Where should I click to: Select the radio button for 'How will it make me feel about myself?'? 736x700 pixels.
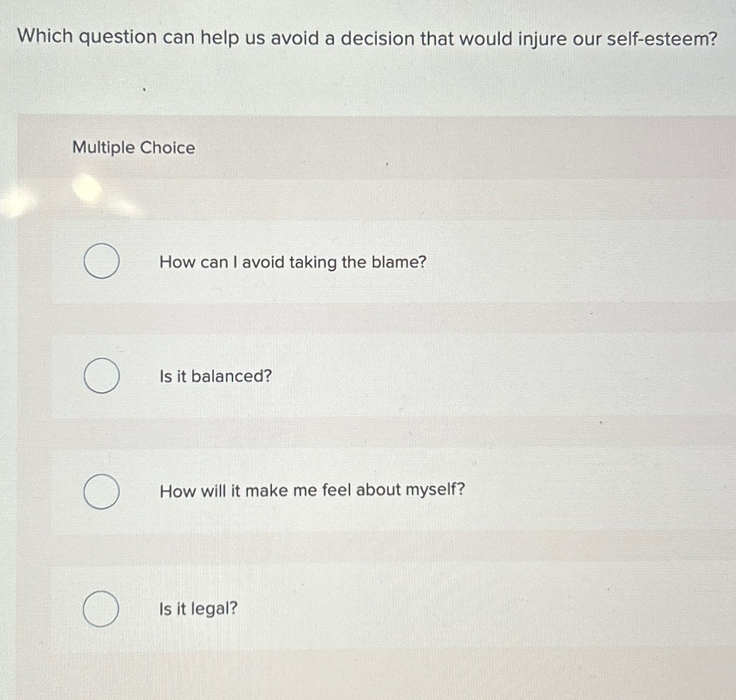pos(102,492)
